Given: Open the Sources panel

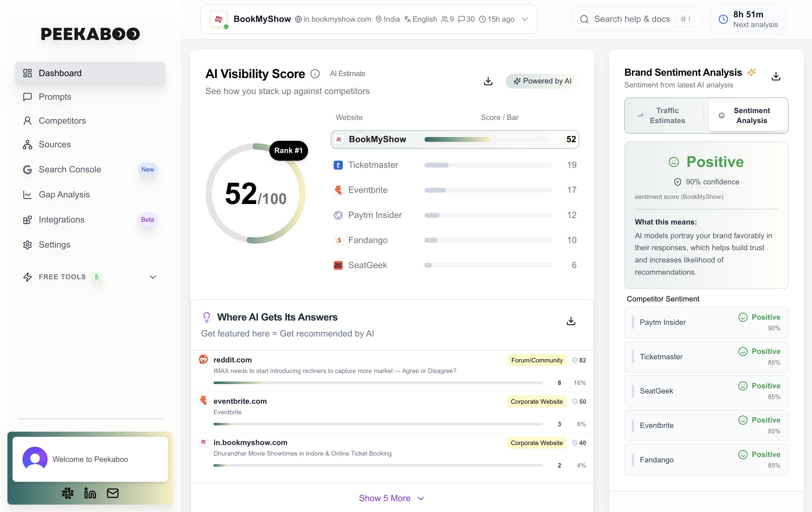Looking at the screenshot, I should point(28,144).
